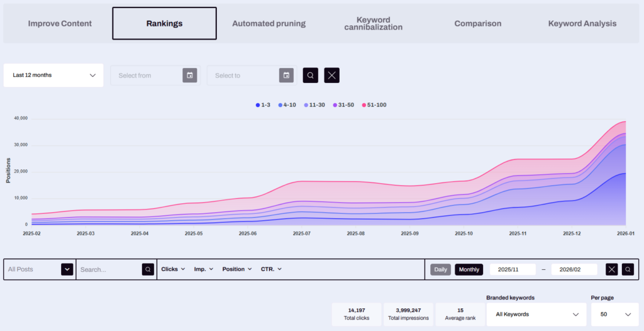Clear the date range with the top X icon
Image resolution: width=644 pixels, height=331 pixels.
tap(332, 76)
